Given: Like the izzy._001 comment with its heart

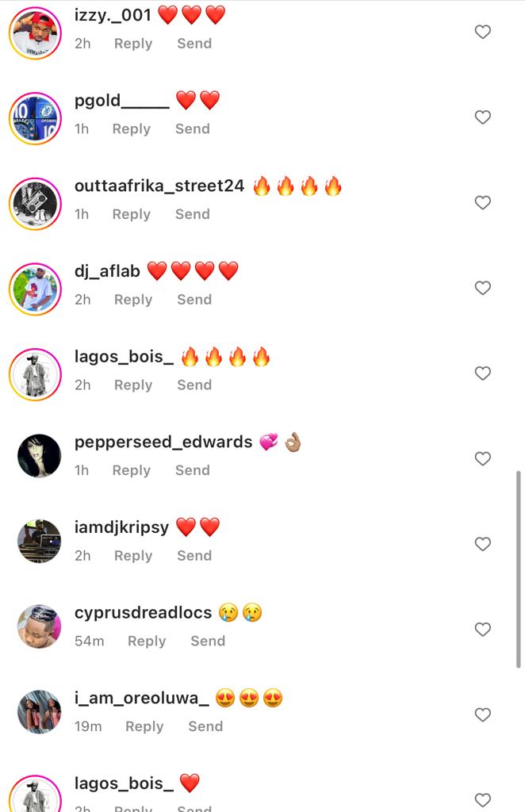Looking at the screenshot, I should 482,32.
